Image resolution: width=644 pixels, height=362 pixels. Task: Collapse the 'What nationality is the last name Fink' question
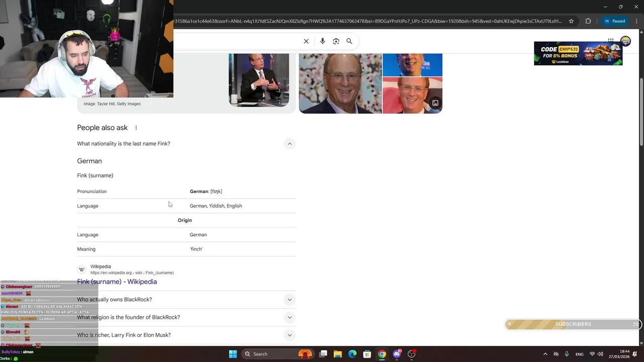[289, 144]
